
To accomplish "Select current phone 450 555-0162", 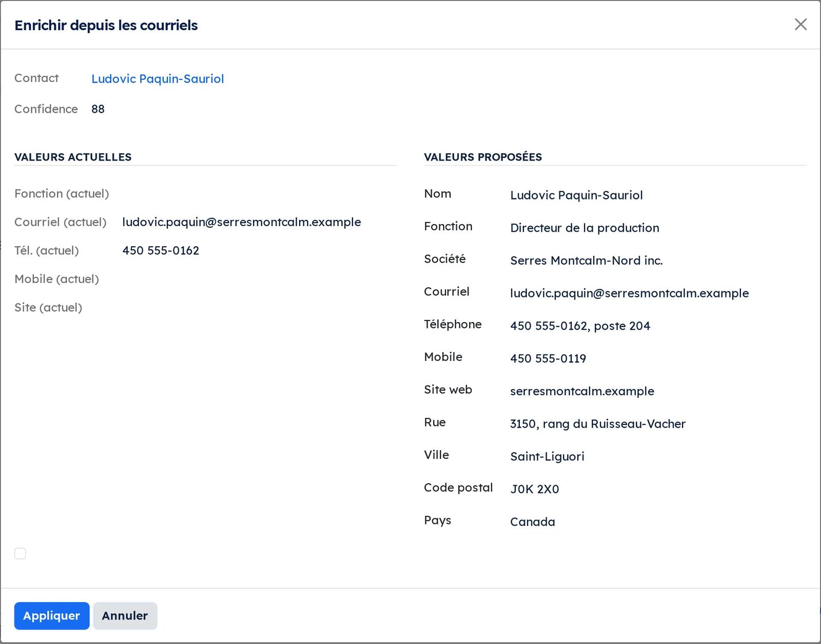I will click(161, 251).
